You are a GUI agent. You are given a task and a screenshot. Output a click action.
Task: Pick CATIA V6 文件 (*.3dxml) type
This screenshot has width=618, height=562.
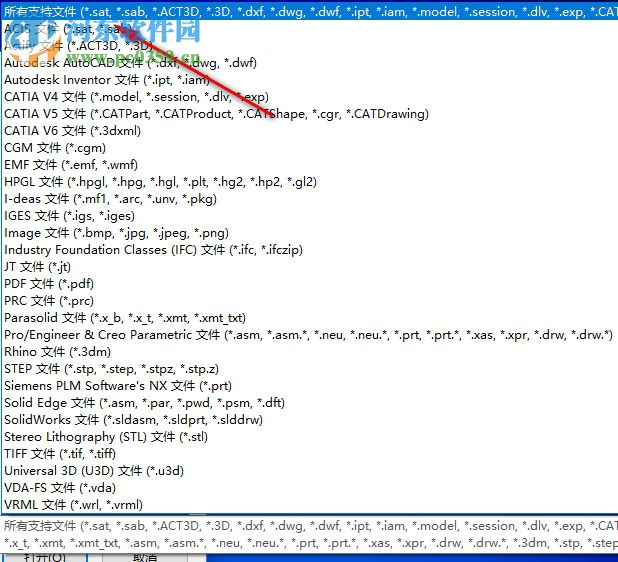[x=310, y=130]
